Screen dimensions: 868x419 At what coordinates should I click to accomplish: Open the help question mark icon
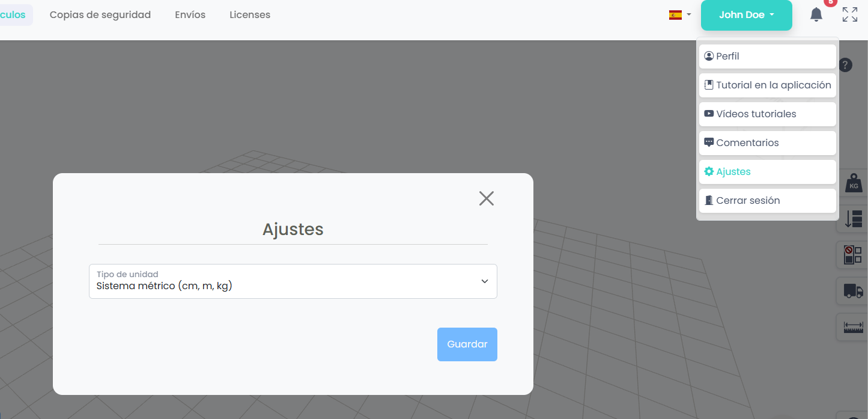[845, 65]
